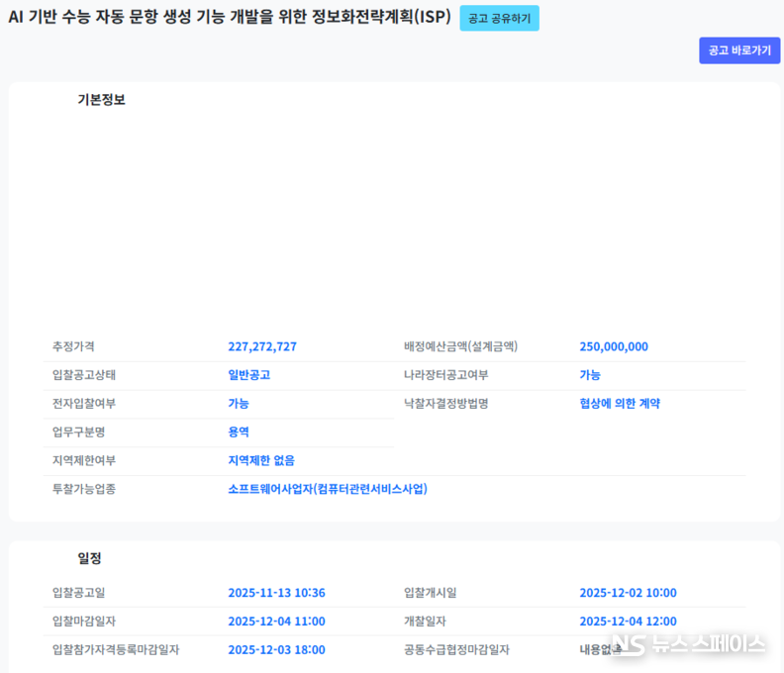Viewport: 784px width, 673px height.
Task: Select the 입찰마감일자 date 2025-12-04 11:00
Action: point(276,622)
